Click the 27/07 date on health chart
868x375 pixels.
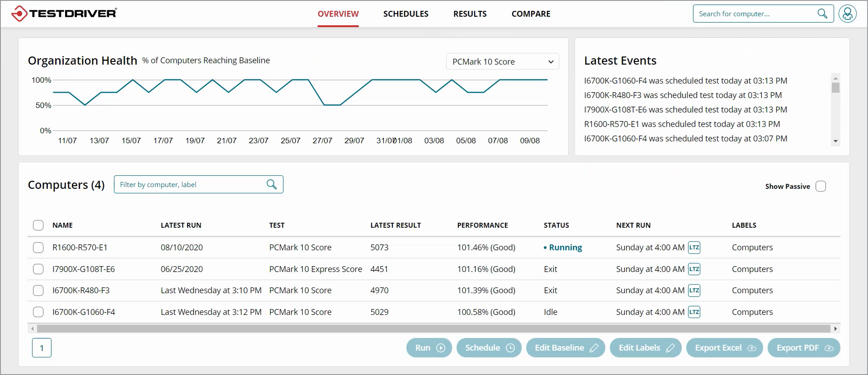click(322, 141)
